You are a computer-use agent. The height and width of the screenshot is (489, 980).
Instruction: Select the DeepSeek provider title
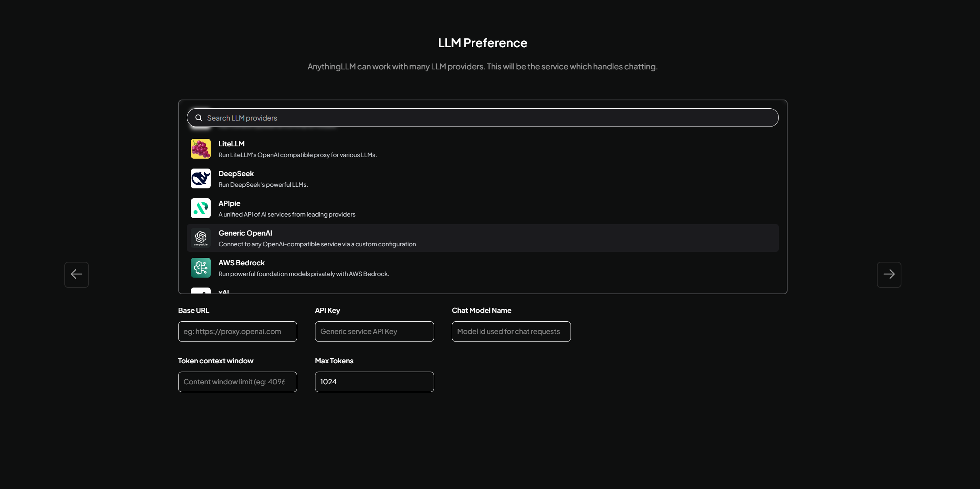coord(236,174)
